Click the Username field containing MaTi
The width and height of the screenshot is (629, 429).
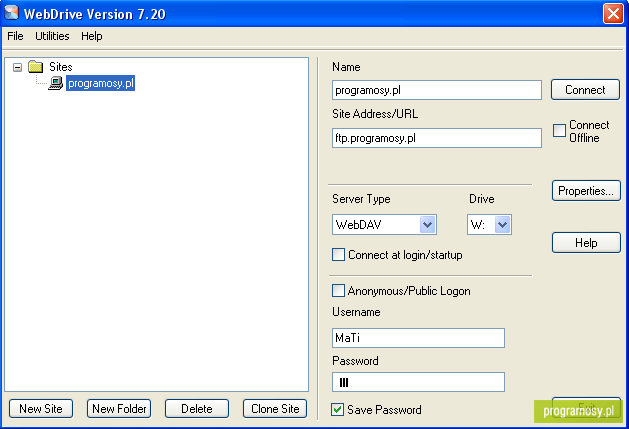[x=418, y=338]
